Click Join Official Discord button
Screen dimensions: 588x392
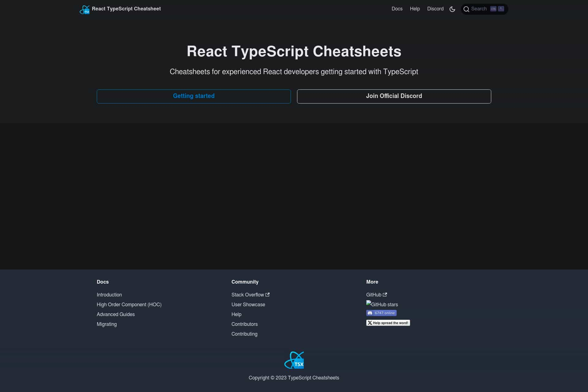tap(394, 96)
